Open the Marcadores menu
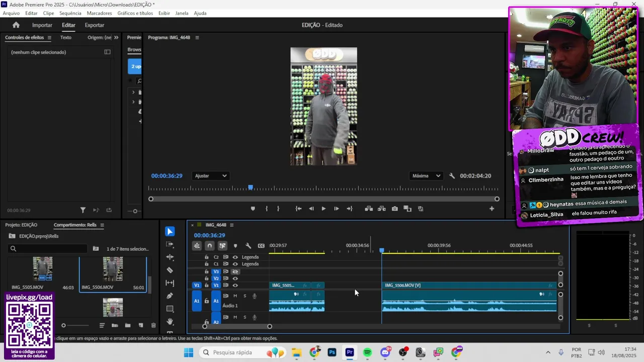Viewport: 644px width, 362px height. (x=100, y=13)
